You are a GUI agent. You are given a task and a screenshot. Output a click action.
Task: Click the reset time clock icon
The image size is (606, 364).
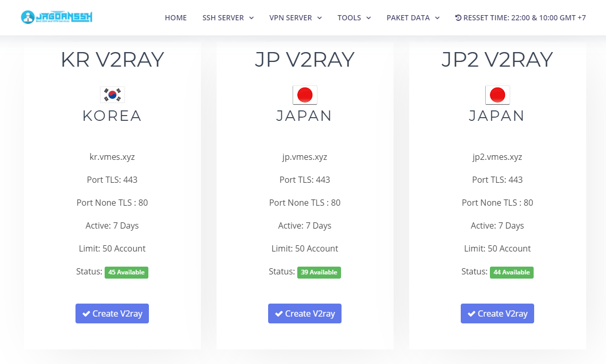click(458, 18)
